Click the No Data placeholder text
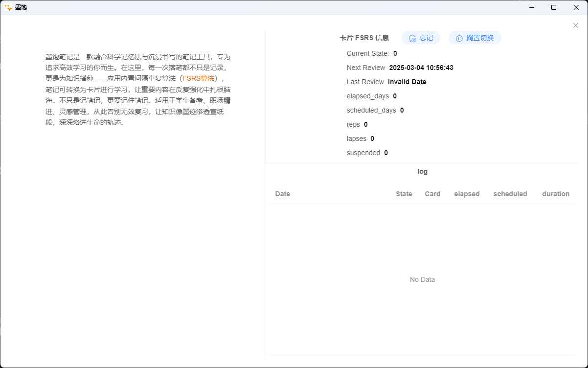The width and height of the screenshot is (588, 368). point(422,279)
